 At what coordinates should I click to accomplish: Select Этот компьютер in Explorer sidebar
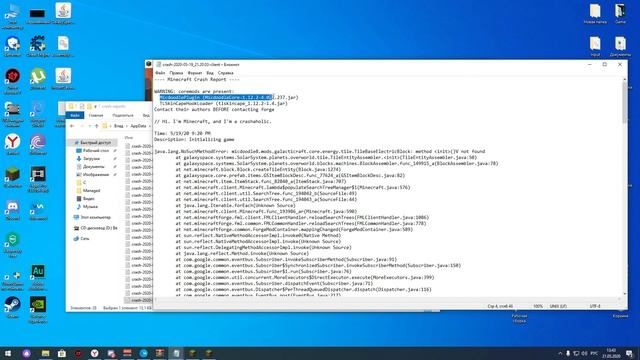[x=94, y=218]
